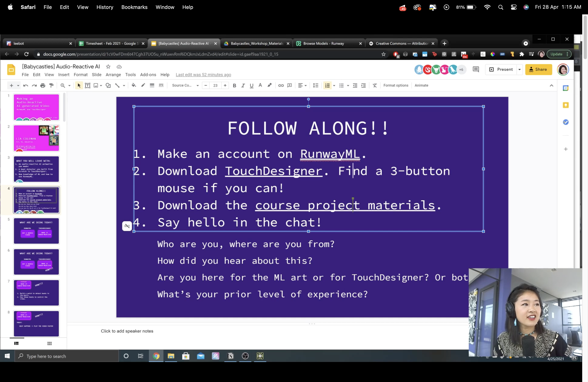This screenshot has width=588, height=382.
Task: Open the Highlight color tool
Action: coord(269,85)
